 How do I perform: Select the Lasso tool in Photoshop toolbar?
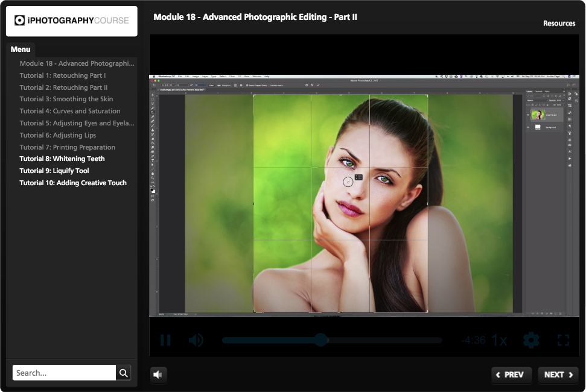tap(153, 103)
